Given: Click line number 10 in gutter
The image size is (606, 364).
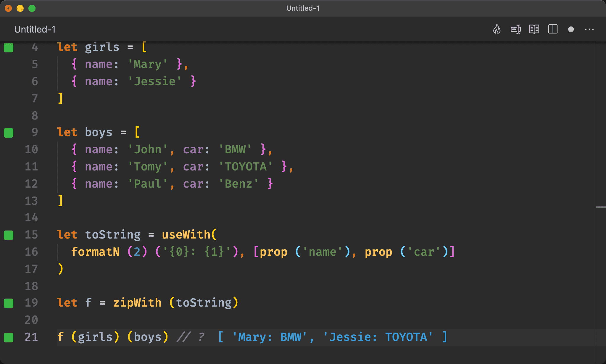Looking at the screenshot, I should pos(31,149).
